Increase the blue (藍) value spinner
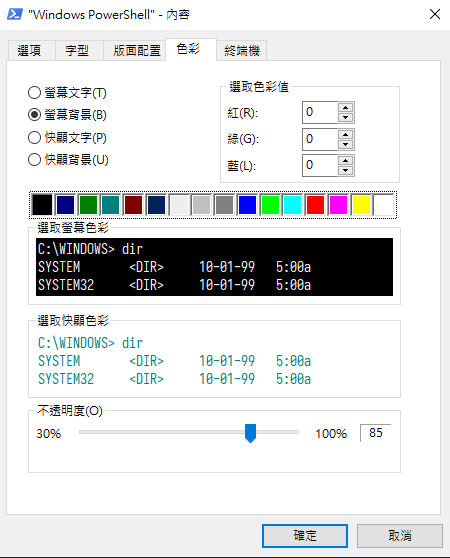Image resolution: width=450 pixels, height=558 pixels. (x=345, y=160)
